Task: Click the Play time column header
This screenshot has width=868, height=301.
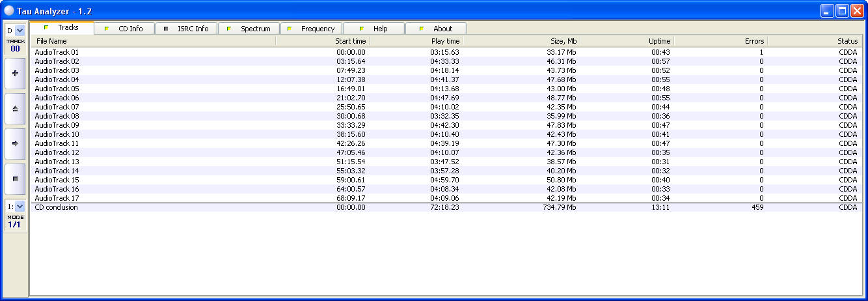Action: [x=416, y=41]
